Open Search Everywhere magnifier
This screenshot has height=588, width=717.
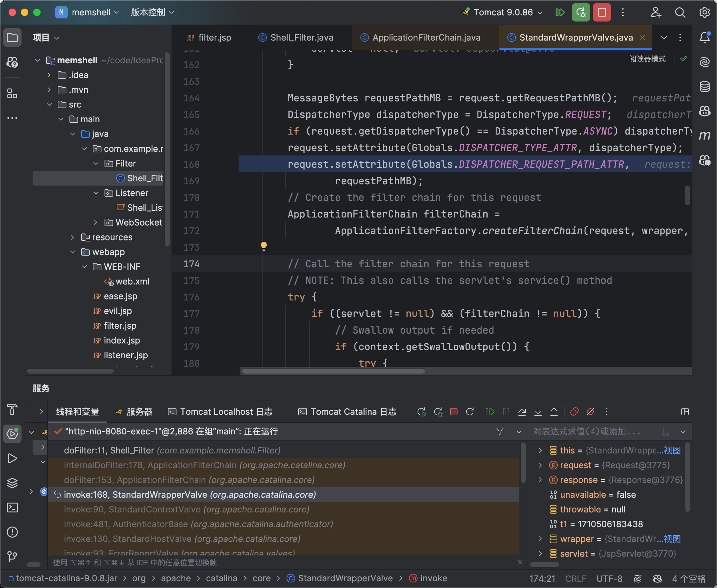coord(680,13)
